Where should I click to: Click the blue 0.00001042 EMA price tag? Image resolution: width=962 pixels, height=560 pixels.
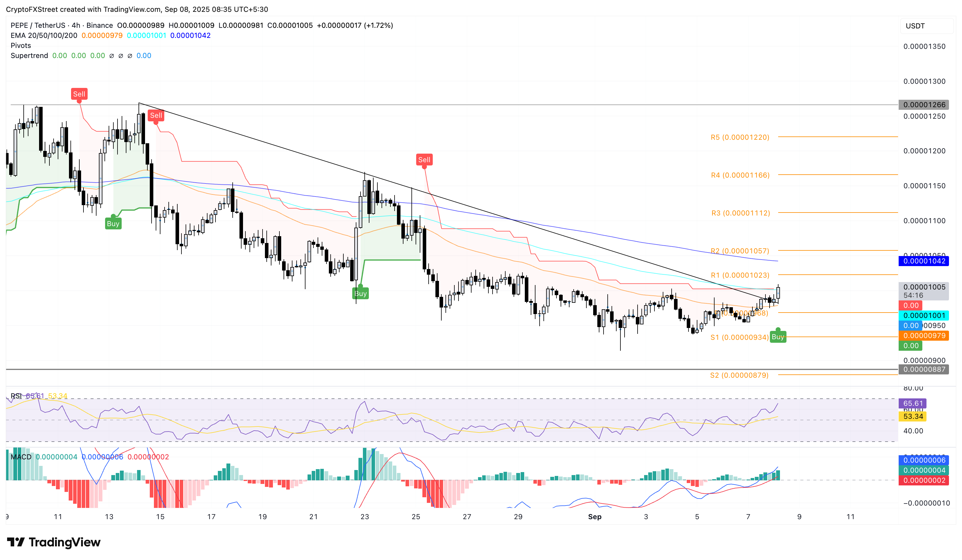[x=924, y=261]
